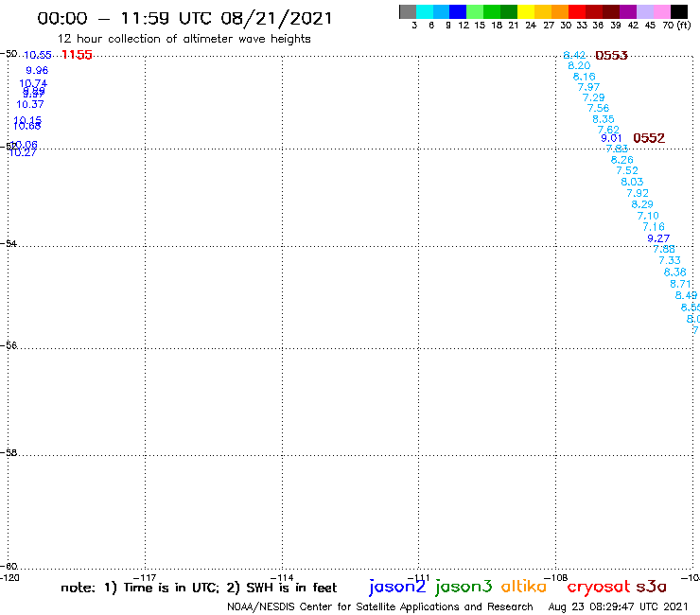Click the note "Time is in UTC"

point(171,588)
